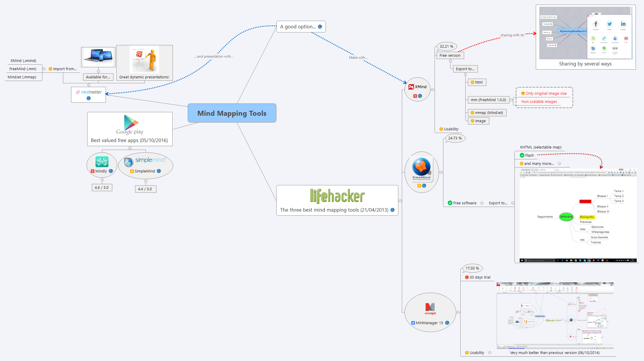This screenshot has height=361, width=644.
Task: Open the lifehacker article link globe
Action: click(x=393, y=210)
